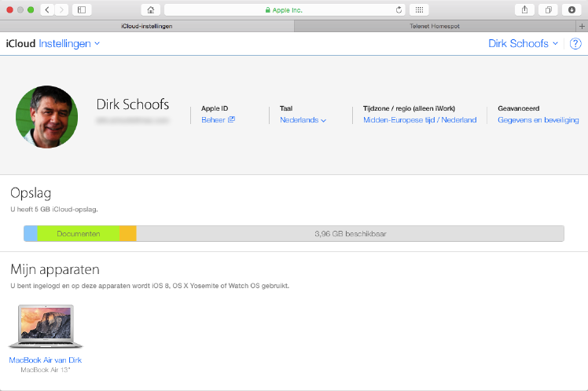
Task: Click the Apple Inc. address bar
Action: [x=285, y=9]
